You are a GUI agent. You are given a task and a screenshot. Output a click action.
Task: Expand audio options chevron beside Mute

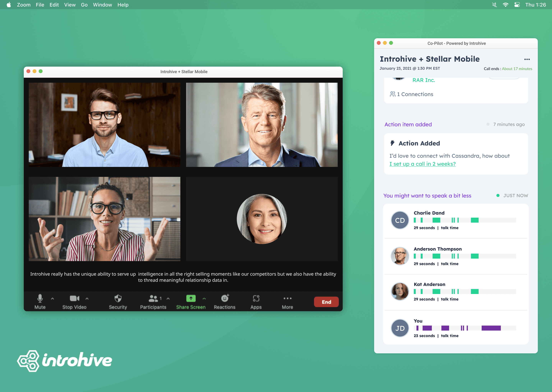coord(53,299)
